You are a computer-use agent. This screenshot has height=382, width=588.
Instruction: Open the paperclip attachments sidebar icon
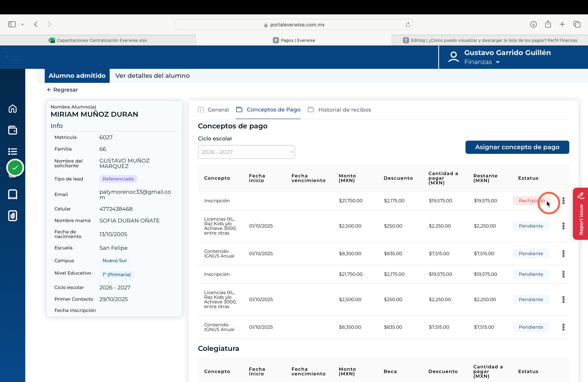[x=13, y=216]
